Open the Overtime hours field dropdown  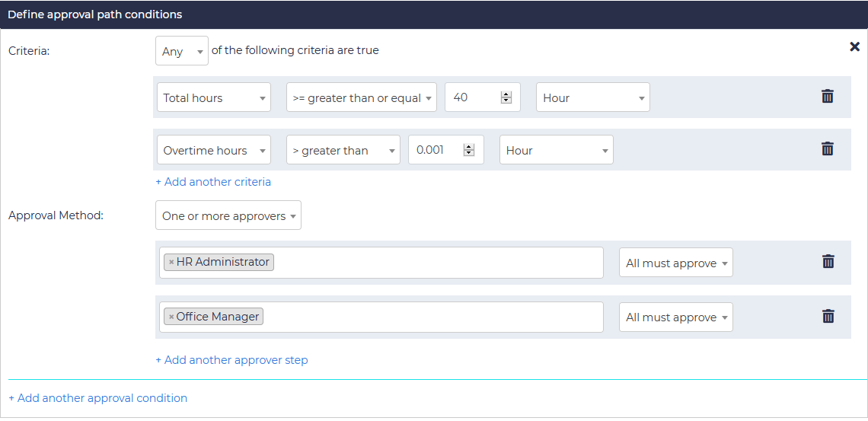[x=213, y=150]
